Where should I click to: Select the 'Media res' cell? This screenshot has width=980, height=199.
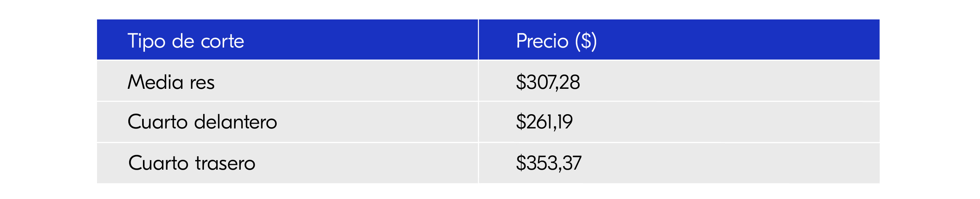coord(171,82)
